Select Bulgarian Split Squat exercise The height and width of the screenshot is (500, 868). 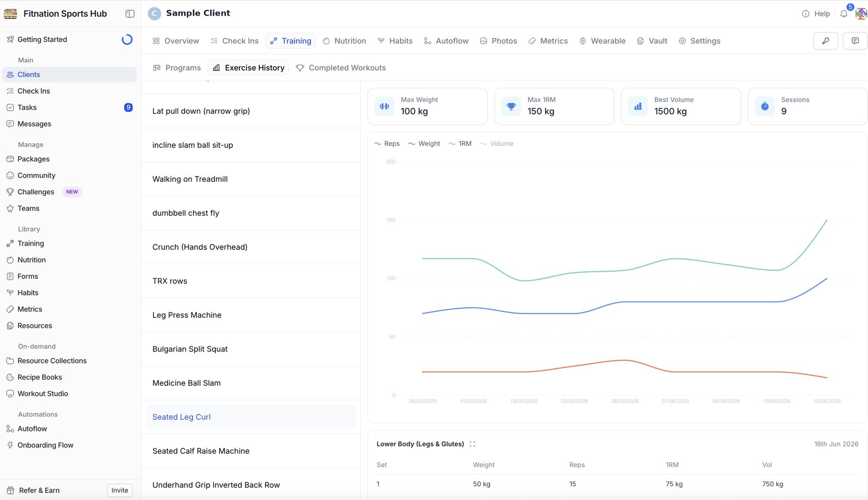pos(251,349)
